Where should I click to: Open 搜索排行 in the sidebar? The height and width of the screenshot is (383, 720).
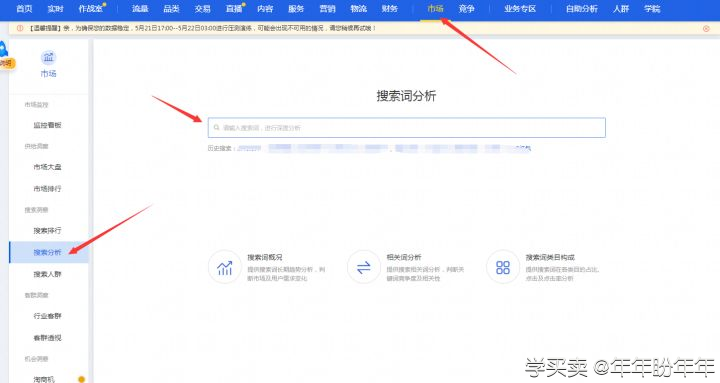click(47, 231)
